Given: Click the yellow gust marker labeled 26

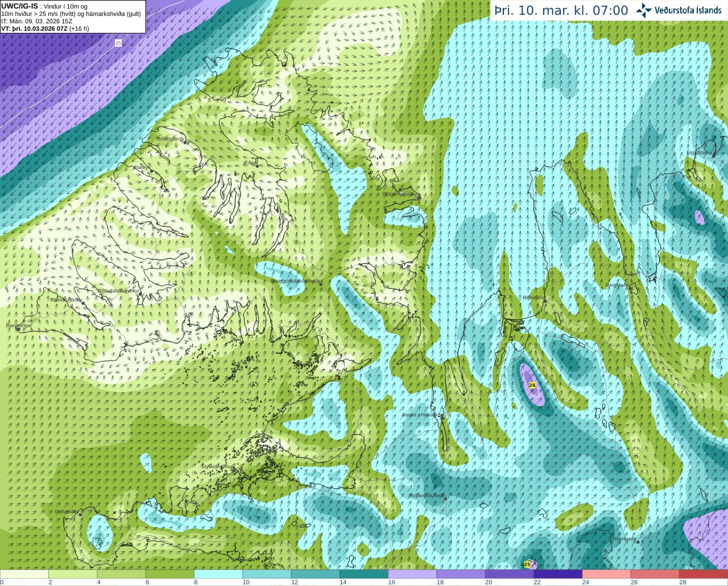Looking at the screenshot, I should point(532,385).
